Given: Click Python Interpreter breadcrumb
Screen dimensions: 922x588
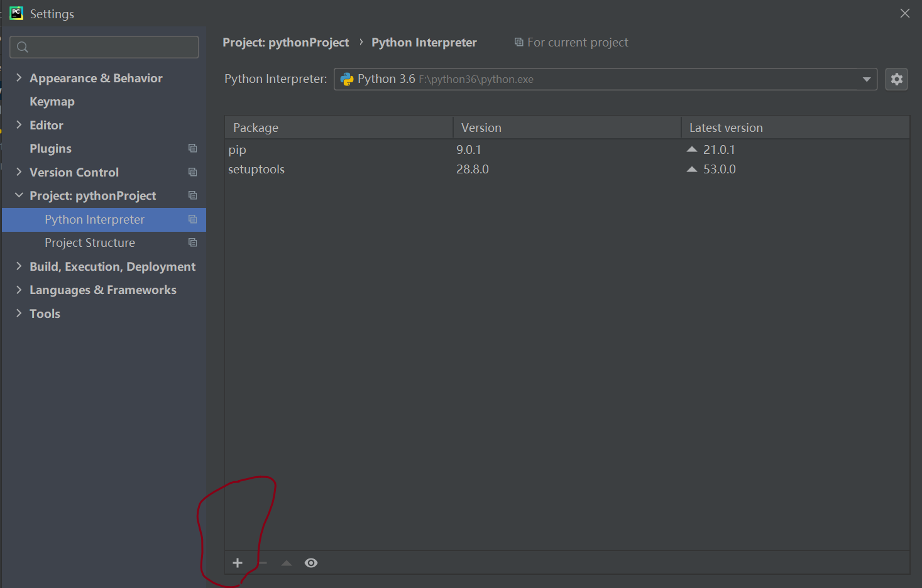Looking at the screenshot, I should (424, 42).
